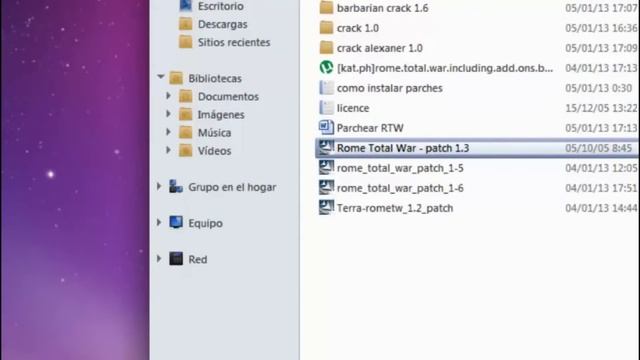This screenshot has height=360, width=640.
Task: Click the date 05/01/13 0:30
Action: (x=598, y=88)
